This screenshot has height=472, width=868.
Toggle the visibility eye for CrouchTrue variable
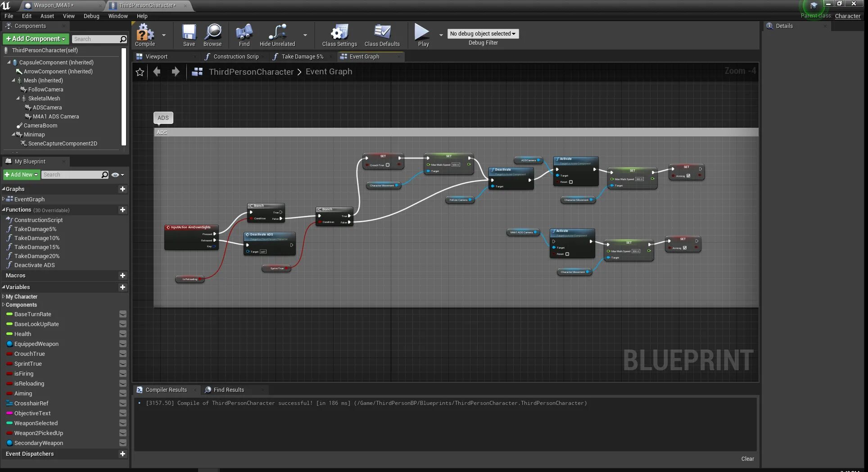pyautogui.click(x=122, y=354)
